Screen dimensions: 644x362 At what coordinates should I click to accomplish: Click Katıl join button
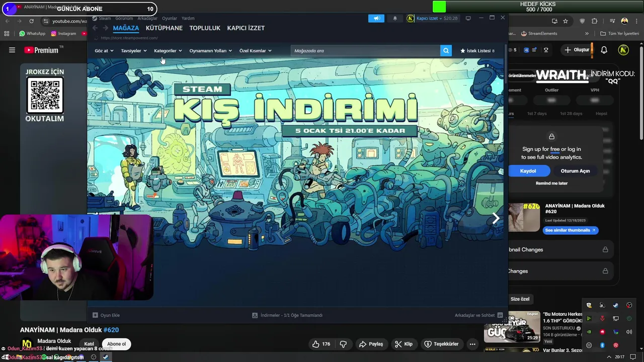pos(89,344)
